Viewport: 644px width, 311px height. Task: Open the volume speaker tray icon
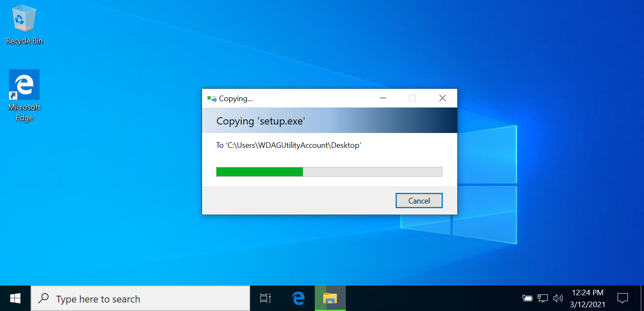[558, 299]
